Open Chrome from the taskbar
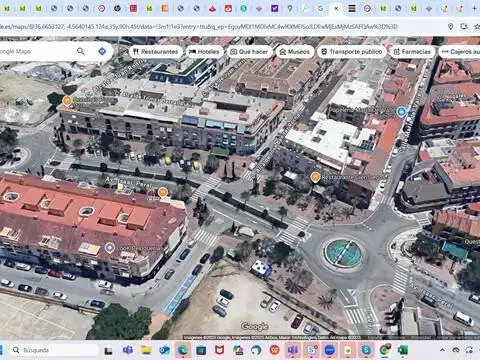This screenshot has width=480, height=360. [385, 350]
